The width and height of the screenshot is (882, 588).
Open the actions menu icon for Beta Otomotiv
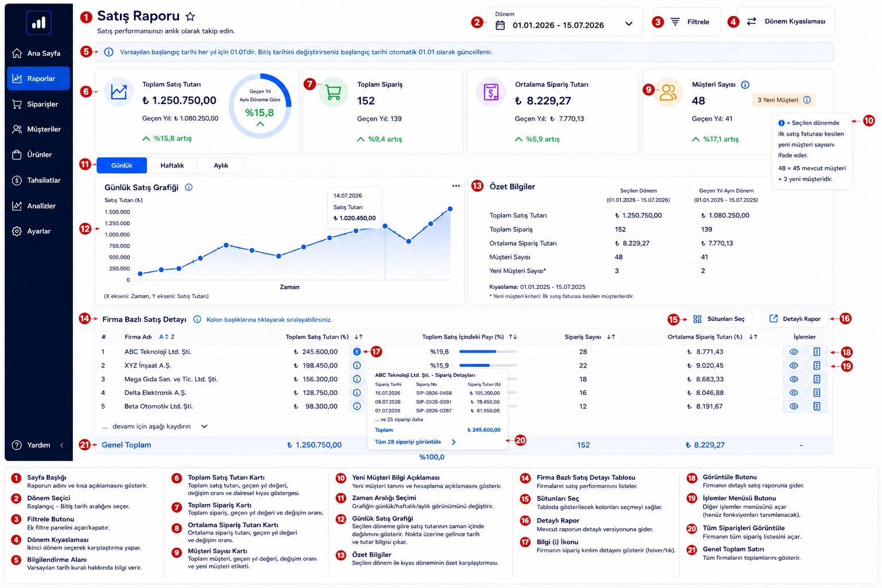coord(817,406)
